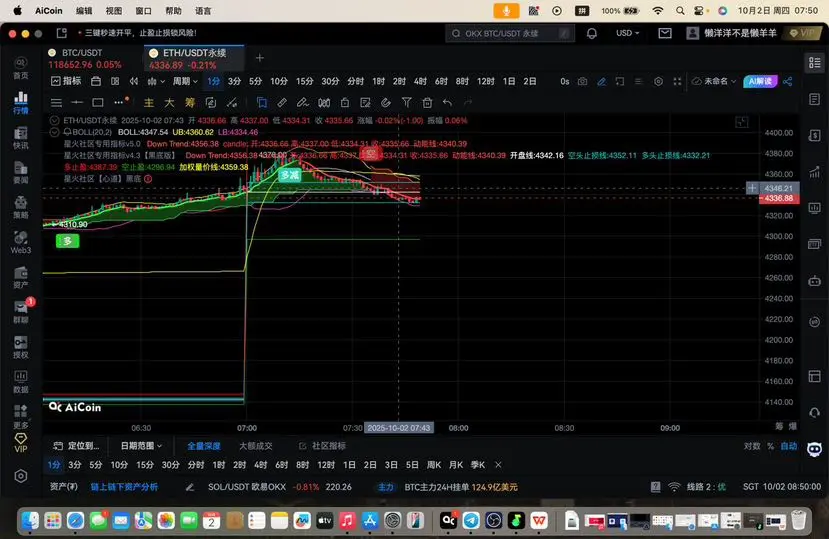Switch to 大额成交 tab

[255, 446]
